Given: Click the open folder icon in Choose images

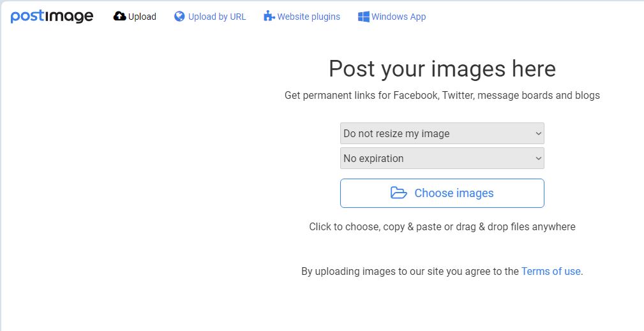Looking at the screenshot, I should [398, 193].
